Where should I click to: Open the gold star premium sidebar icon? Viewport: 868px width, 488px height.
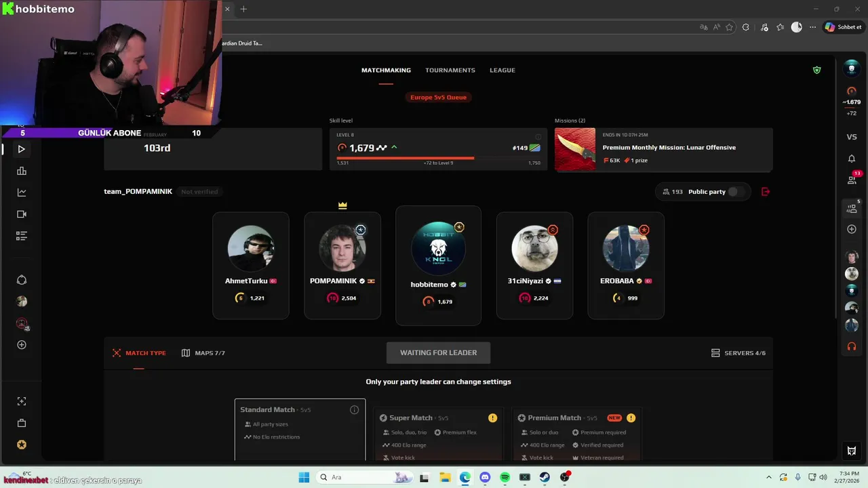(22, 445)
